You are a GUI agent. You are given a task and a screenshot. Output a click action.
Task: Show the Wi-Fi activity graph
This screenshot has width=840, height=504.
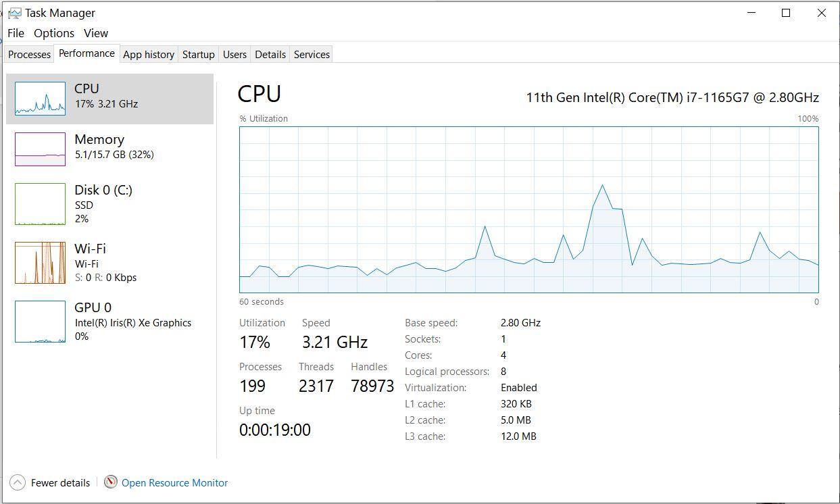click(x=40, y=262)
